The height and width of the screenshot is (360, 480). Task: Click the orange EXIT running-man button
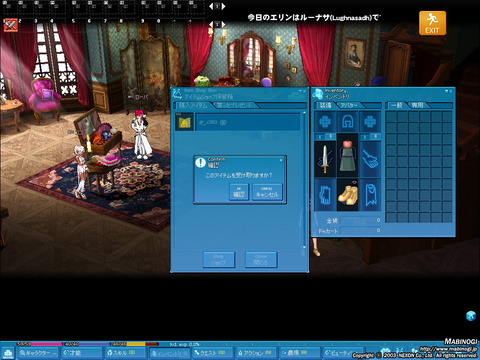click(432, 23)
